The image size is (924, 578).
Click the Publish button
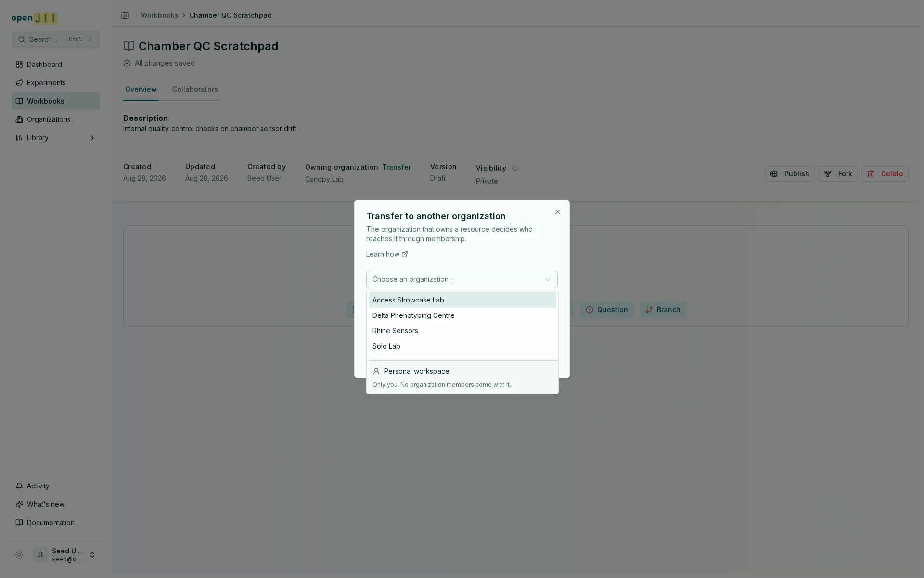789,174
